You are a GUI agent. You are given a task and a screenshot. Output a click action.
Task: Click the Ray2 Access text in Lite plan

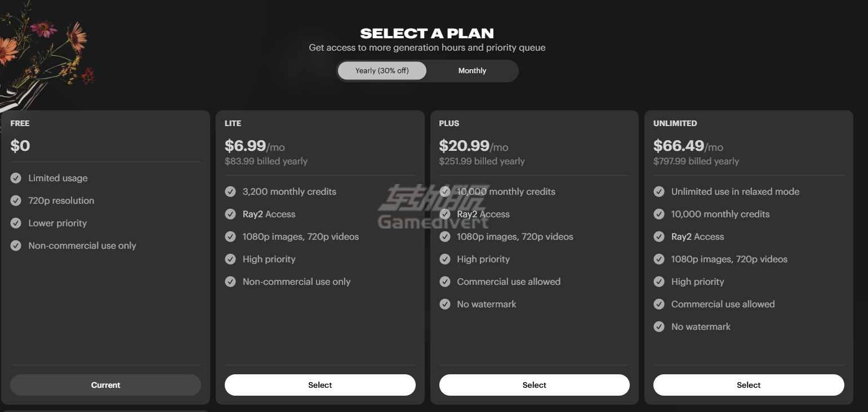[269, 214]
